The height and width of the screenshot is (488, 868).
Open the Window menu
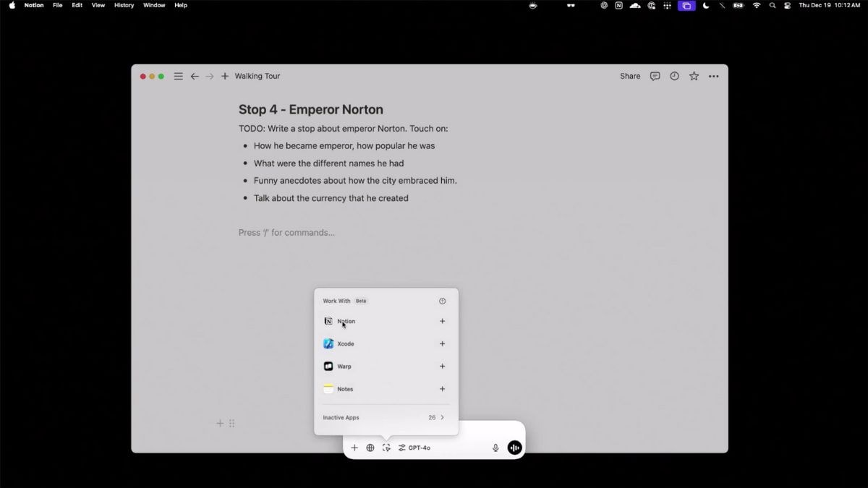(x=154, y=5)
